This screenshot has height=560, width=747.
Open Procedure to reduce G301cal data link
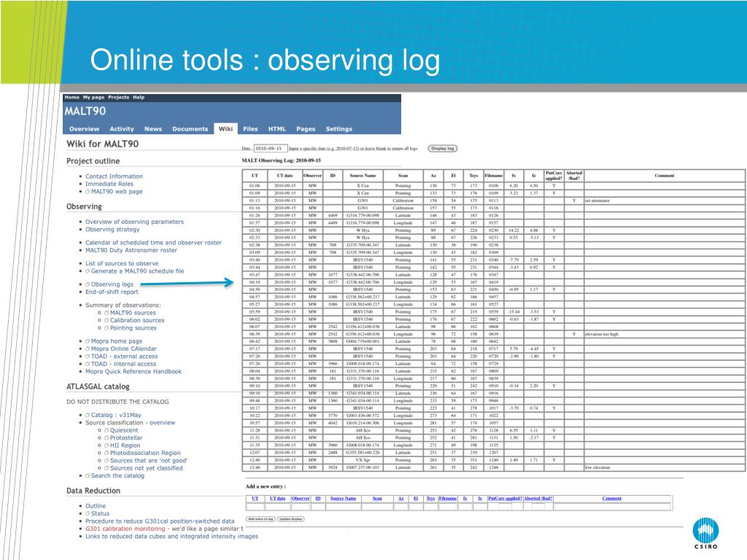(160, 521)
